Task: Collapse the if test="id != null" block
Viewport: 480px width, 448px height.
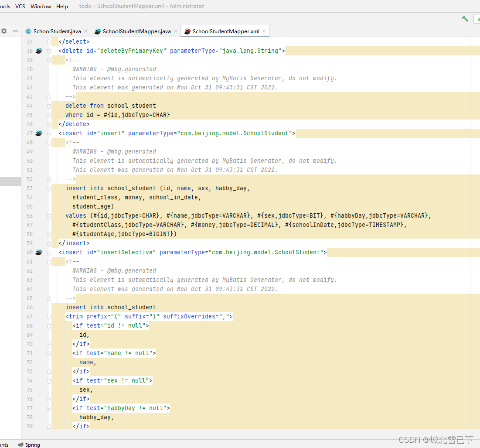Action: (x=49, y=325)
